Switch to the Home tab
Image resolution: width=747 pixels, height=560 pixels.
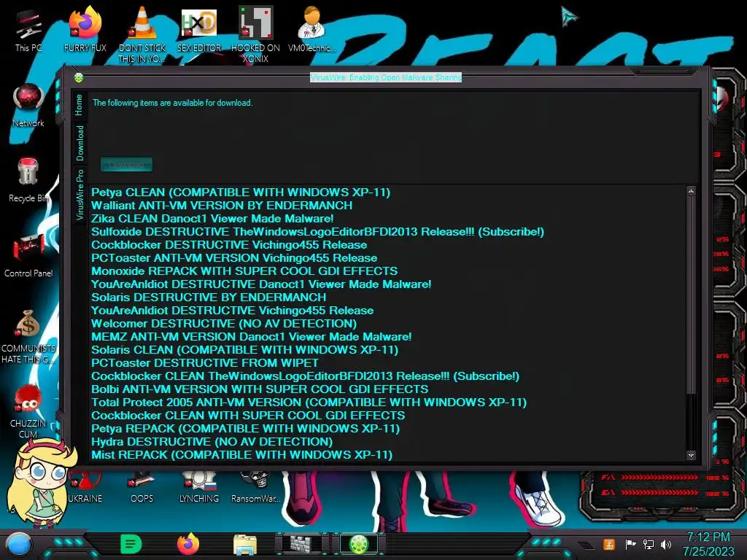tap(79, 105)
